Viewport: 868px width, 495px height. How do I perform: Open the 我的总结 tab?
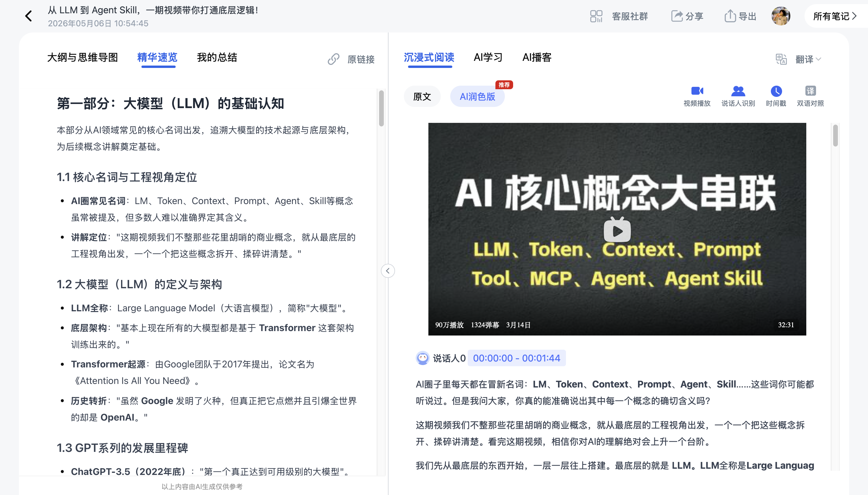pyautogui.click(x=217, y=57)
